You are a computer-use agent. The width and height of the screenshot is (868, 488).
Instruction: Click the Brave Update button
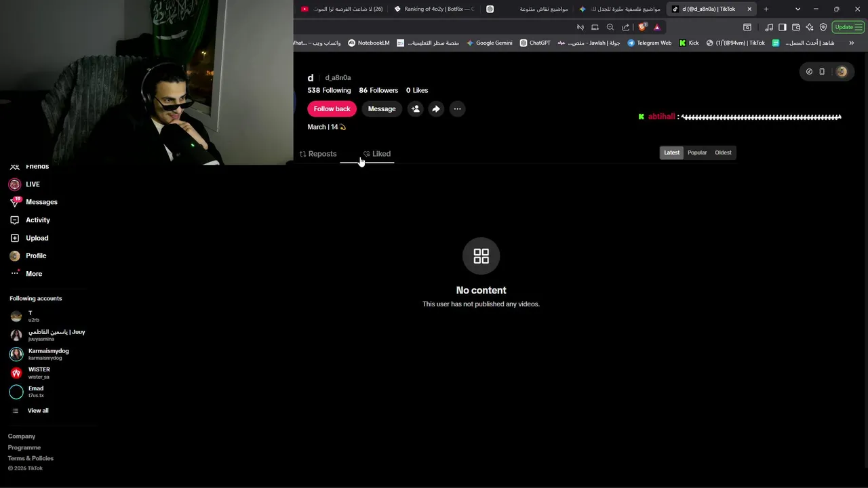(x=848, y=27)
